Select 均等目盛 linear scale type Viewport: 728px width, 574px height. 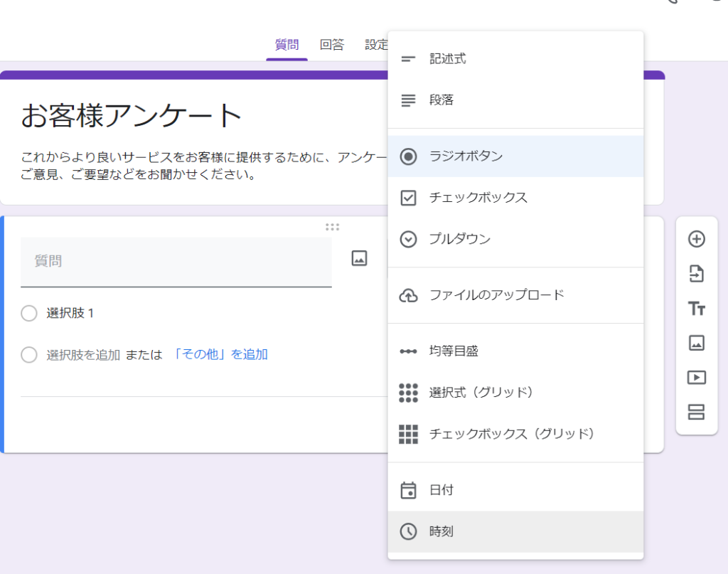[515, 351]
